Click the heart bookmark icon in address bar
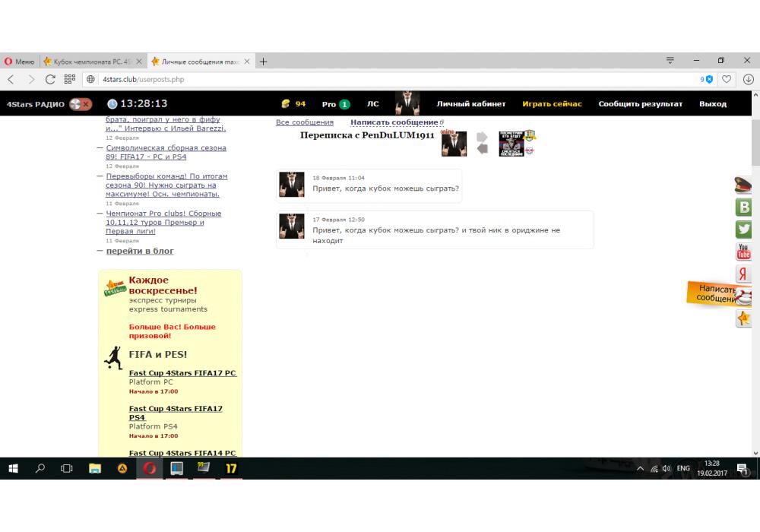The width and height of the screenshot is (760, 532). pos(727,79)
